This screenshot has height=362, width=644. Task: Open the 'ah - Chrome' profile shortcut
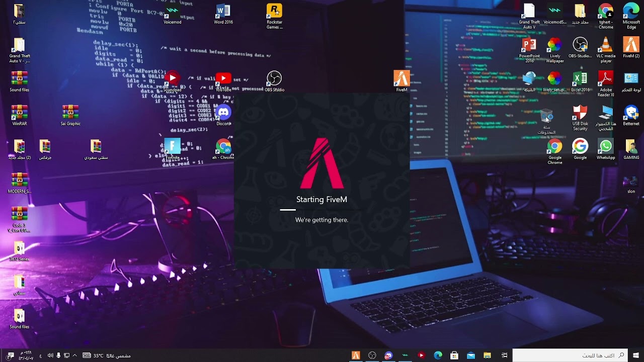coord(223,150)
